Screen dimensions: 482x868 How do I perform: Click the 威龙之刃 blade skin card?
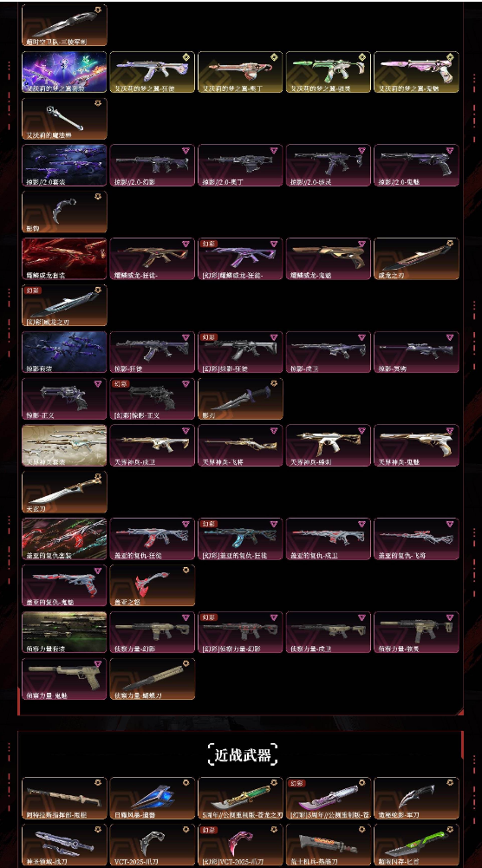tap(416, 258)
